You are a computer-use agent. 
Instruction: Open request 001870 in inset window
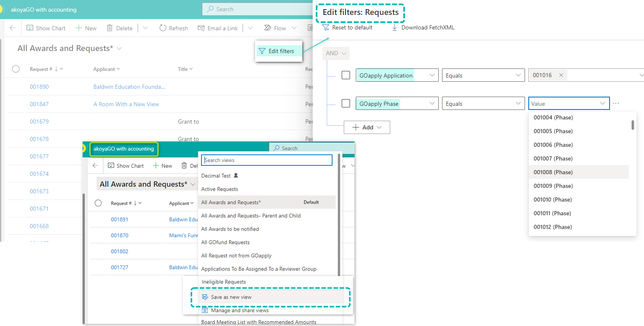pos(119,235)
